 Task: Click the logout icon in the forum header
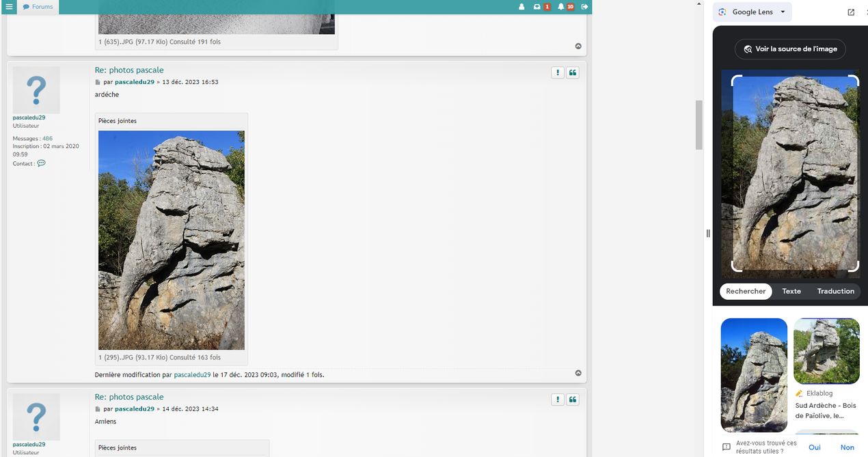tap(584, 7)
